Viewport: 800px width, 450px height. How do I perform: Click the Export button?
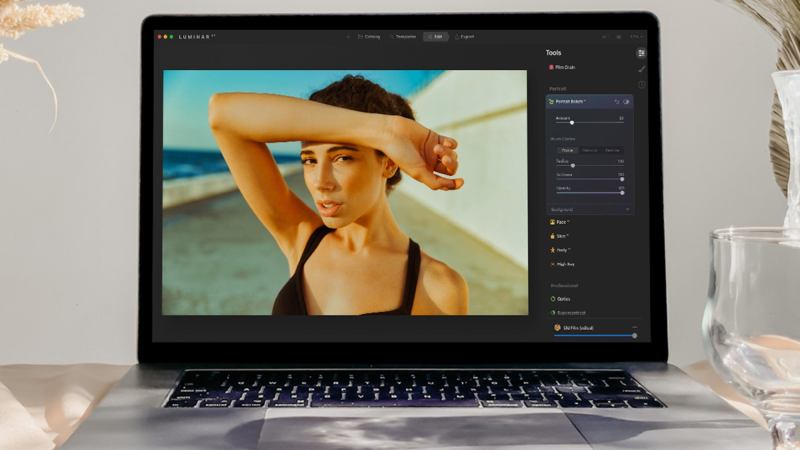[x=465, y=36]
